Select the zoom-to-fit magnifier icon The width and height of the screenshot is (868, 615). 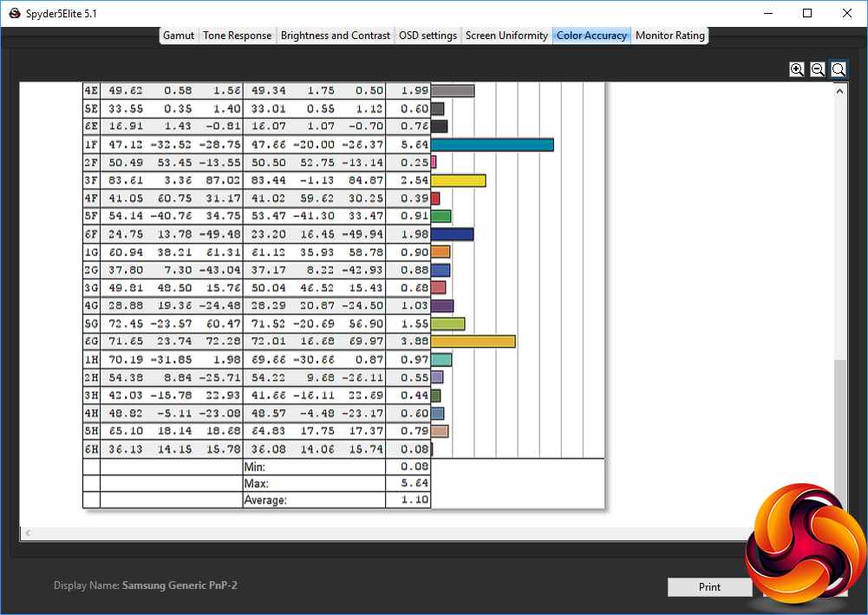point(839,69)
